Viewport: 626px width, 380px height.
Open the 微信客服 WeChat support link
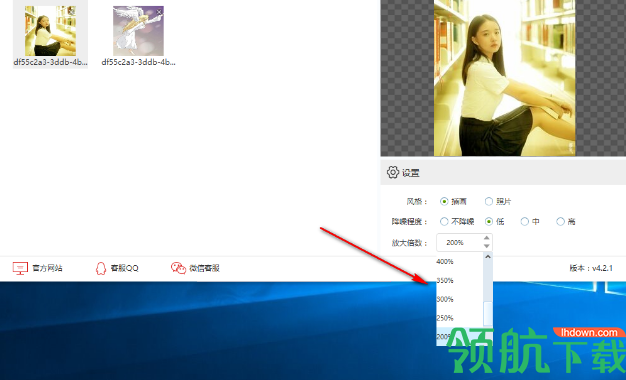tap(195, 268)
